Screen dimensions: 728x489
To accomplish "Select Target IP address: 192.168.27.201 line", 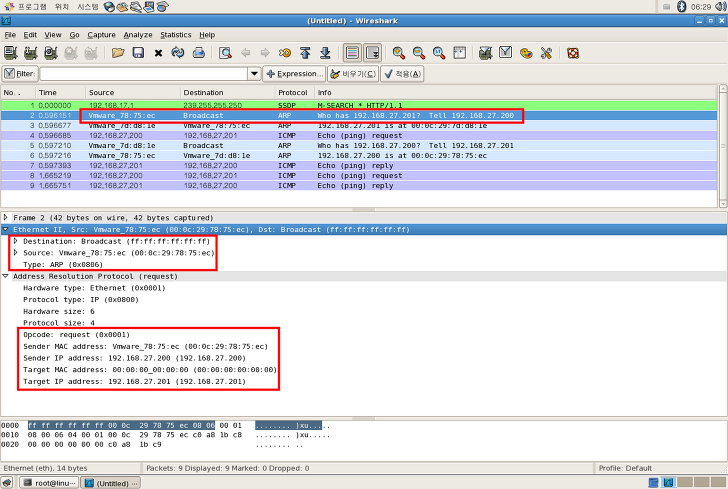I will pyautogui.click(x=135, y=381).
